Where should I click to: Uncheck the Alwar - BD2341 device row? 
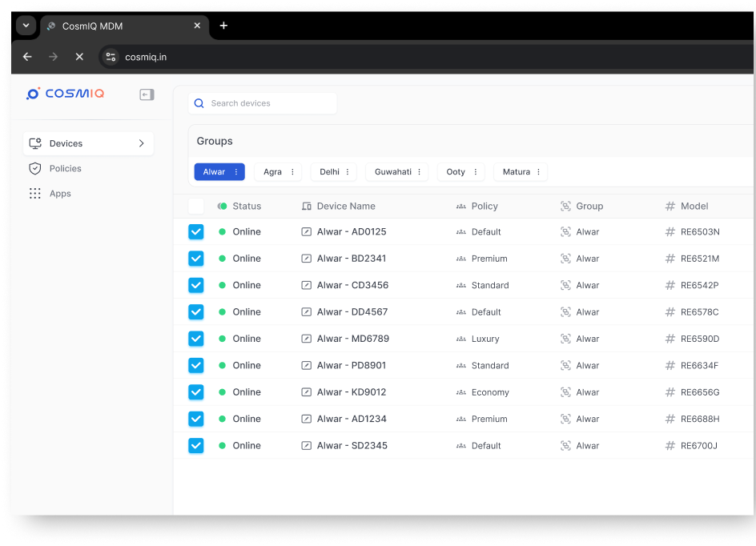coord(196,259)
